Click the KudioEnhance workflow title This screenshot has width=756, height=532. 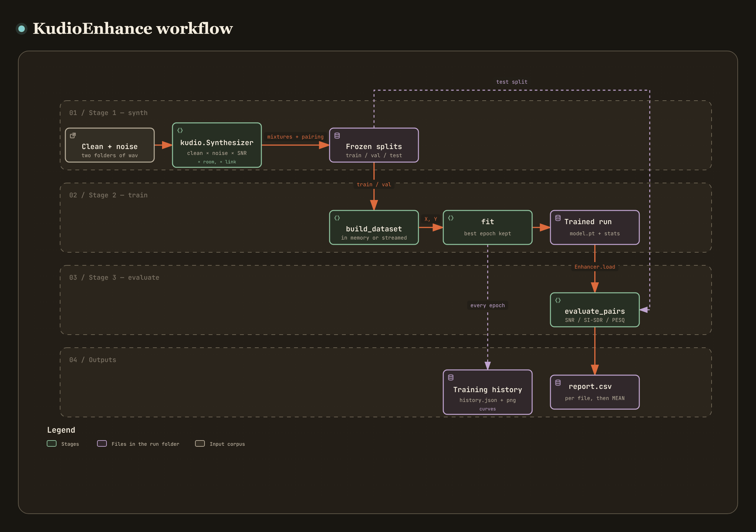133,29
